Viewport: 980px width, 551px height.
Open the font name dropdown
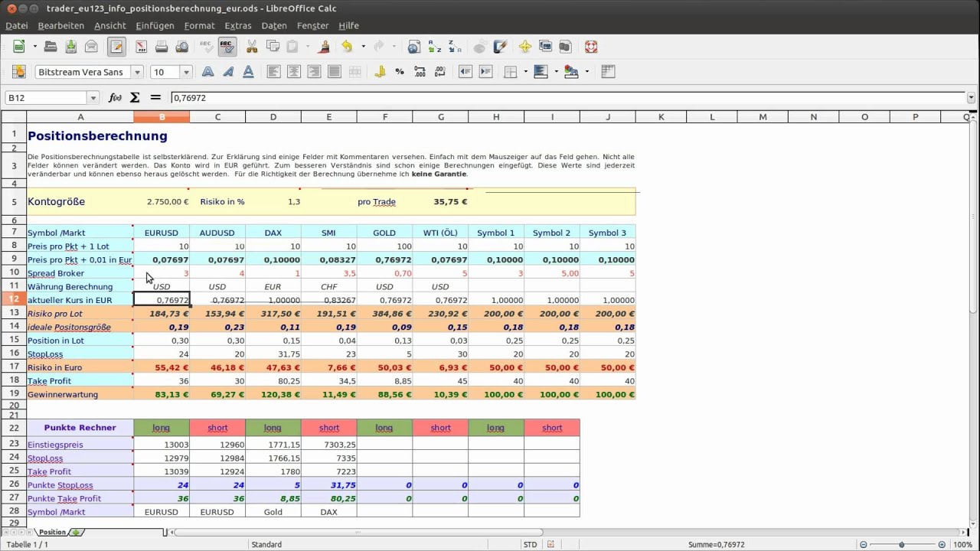138,72
